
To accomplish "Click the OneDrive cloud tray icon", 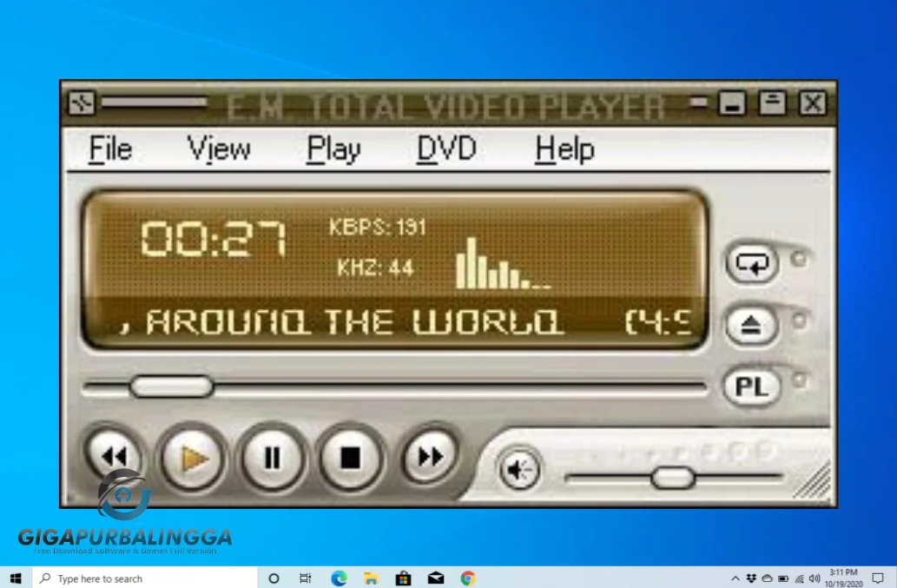I will (767, 578).
